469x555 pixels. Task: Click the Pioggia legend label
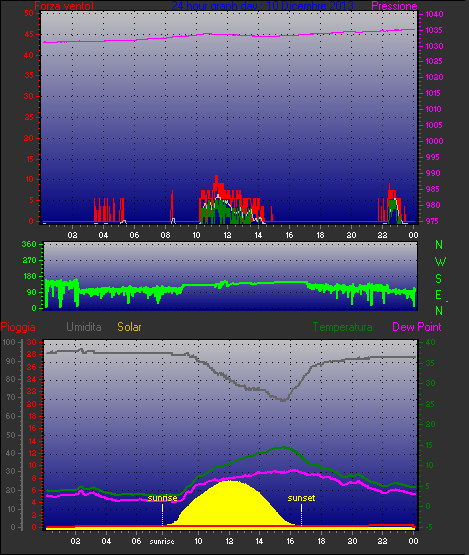18,327
